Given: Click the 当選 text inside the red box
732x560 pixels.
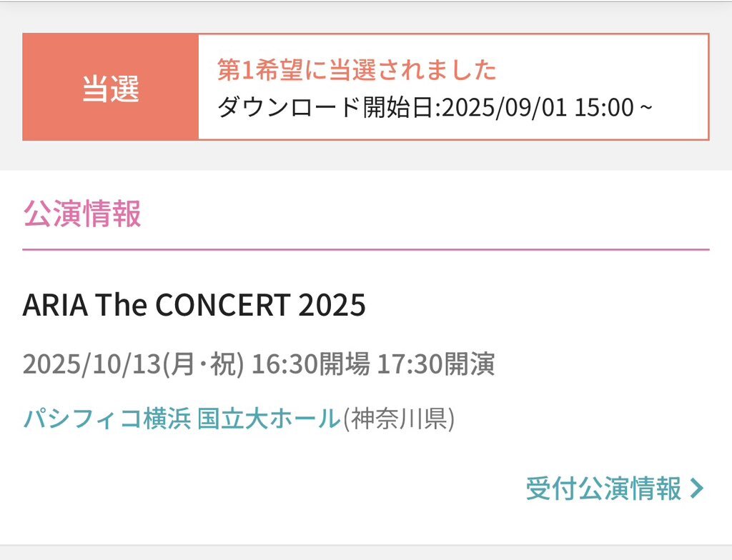Looking at the screenshot, I should click(111, 88).
